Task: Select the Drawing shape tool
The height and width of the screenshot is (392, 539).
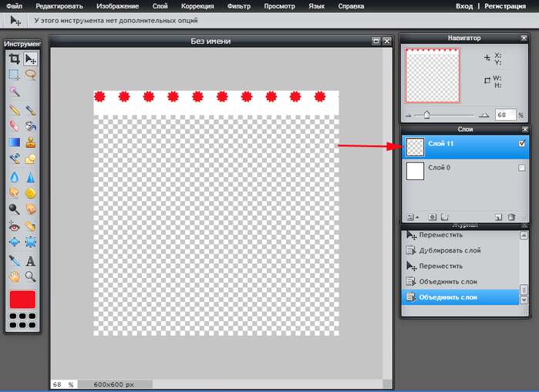Action: (x=31, y=158)
